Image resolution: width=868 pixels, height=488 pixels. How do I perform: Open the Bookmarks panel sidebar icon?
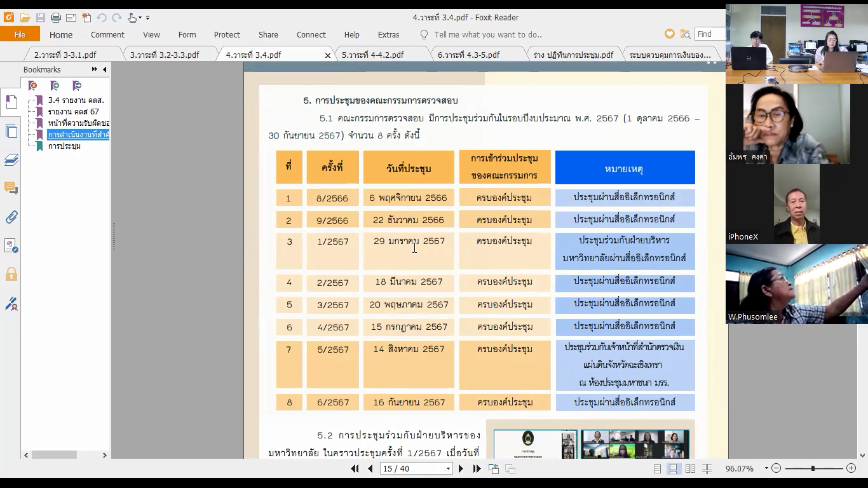11,102
